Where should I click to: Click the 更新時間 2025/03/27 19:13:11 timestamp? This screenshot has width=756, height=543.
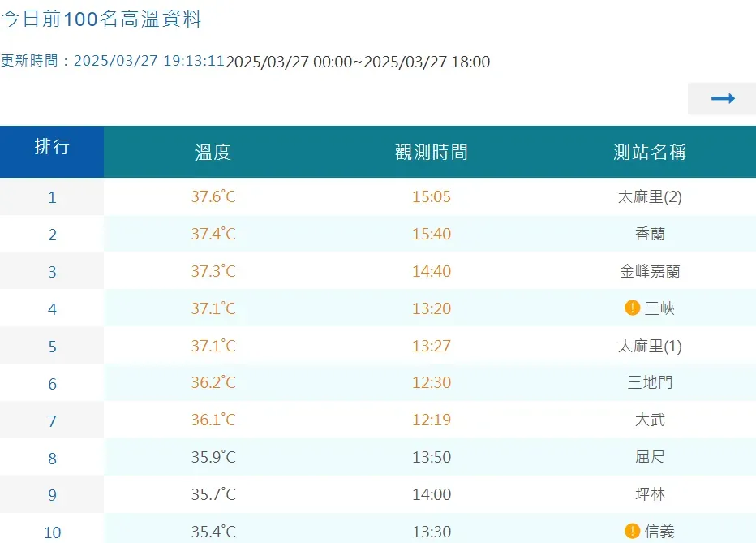113,61
